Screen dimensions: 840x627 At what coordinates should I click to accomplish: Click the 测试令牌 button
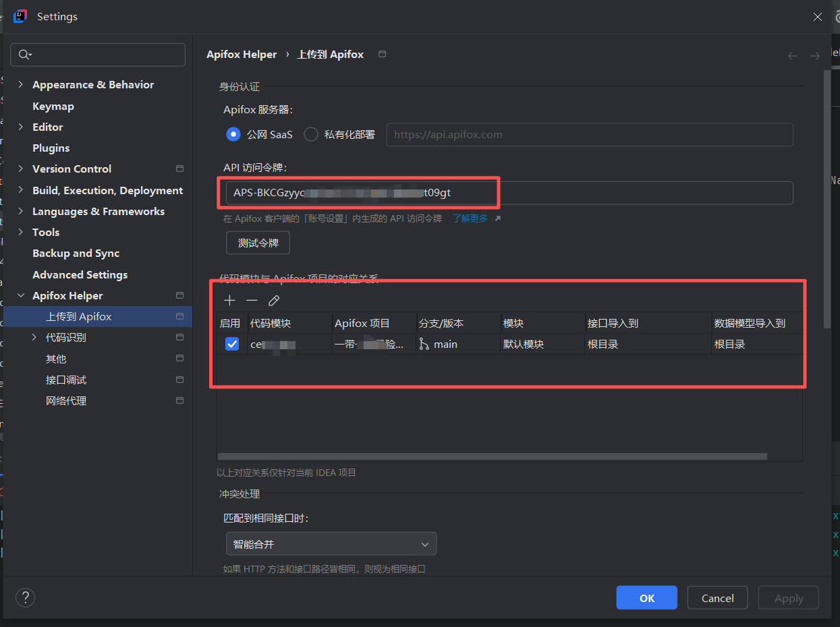click(258, 243)
